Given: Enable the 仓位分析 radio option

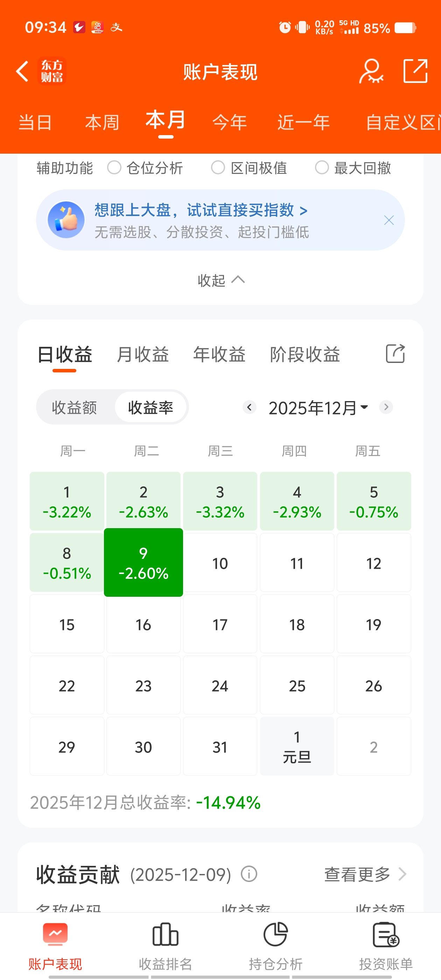Looking at the screenshot, I should [114, 167].
